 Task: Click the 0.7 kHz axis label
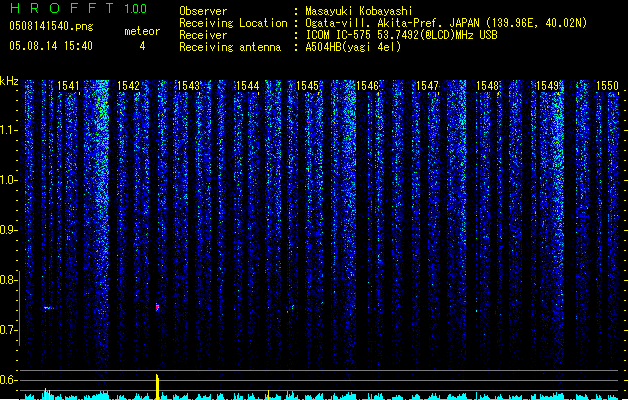click(x=8, y=330)
